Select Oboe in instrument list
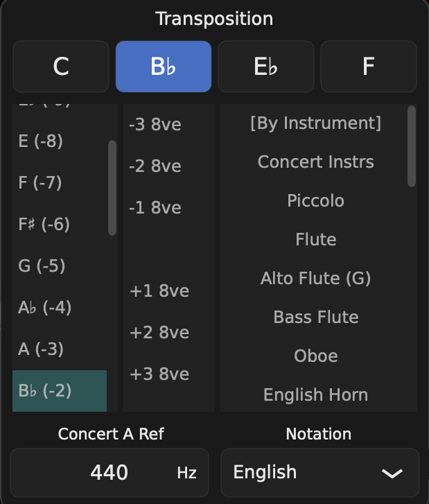This screenshot has width=429, height=504. click(x=315, y=356)
